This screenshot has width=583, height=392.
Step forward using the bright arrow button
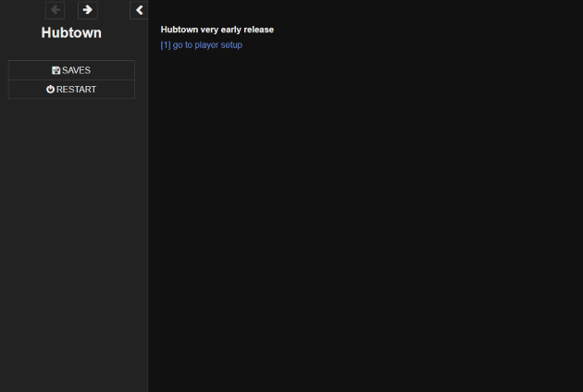click(88, 10)
